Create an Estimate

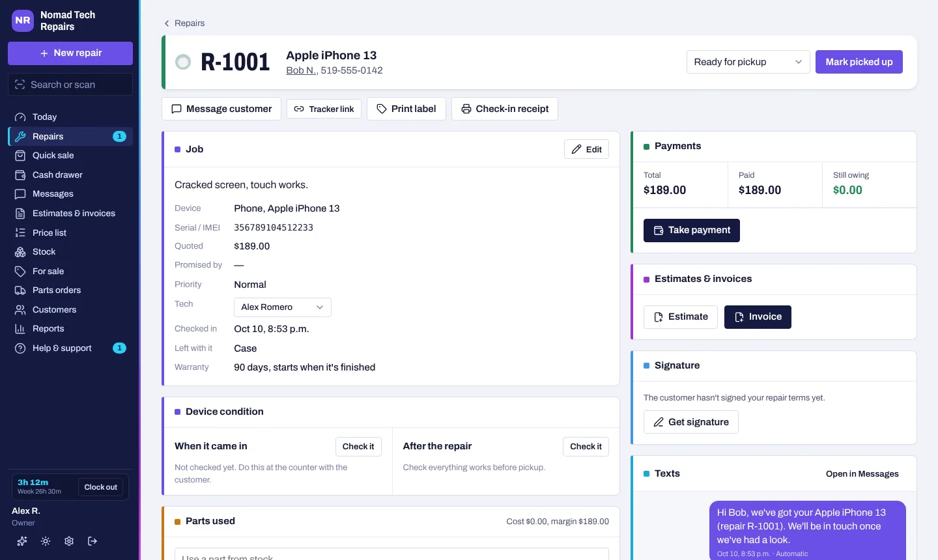[x=681, y=317]
